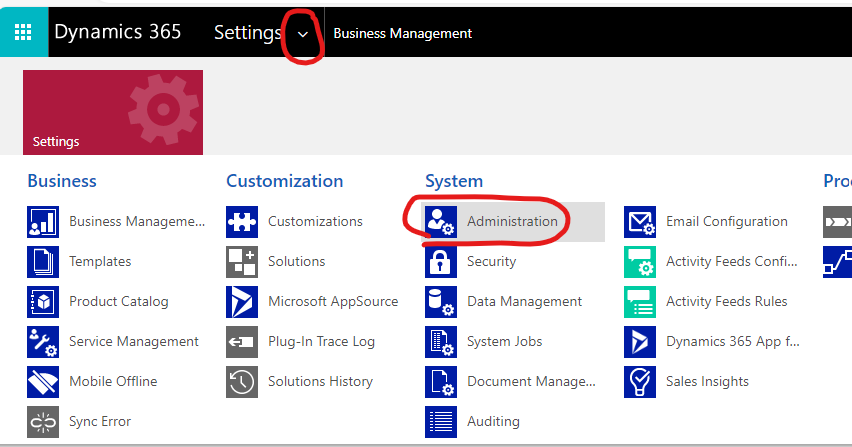Click the Customization section heading
The height and width of the screenshot is (447, 852).
[x=285, y=181]
